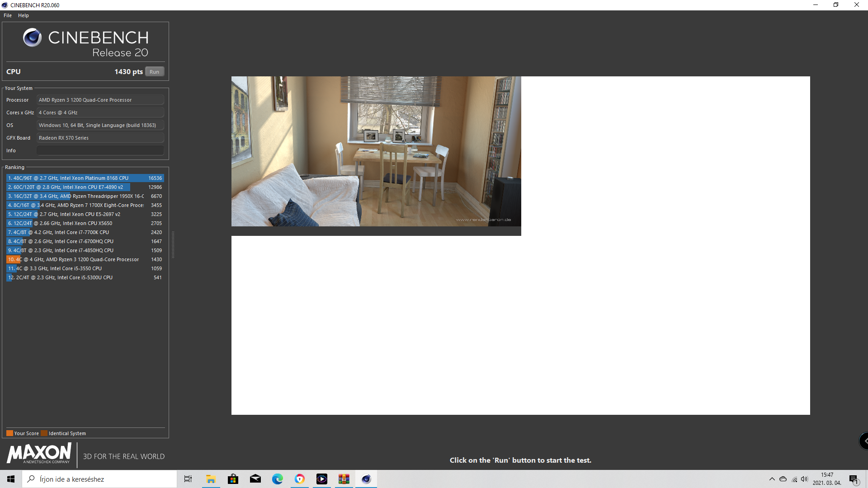
Task: Click the Cores x GHz field
Action: coord(100,113)
